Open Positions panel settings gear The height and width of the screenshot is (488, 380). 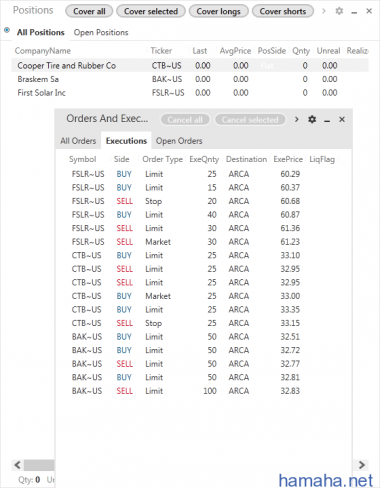(x=339, y=11)
